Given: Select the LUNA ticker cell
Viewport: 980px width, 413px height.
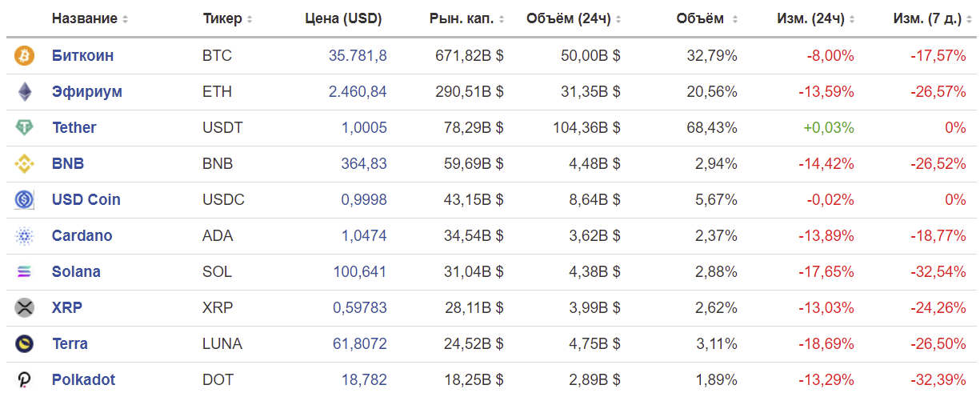Looking at the screenshot, I should pyautogui.click(x=222, y=344).
